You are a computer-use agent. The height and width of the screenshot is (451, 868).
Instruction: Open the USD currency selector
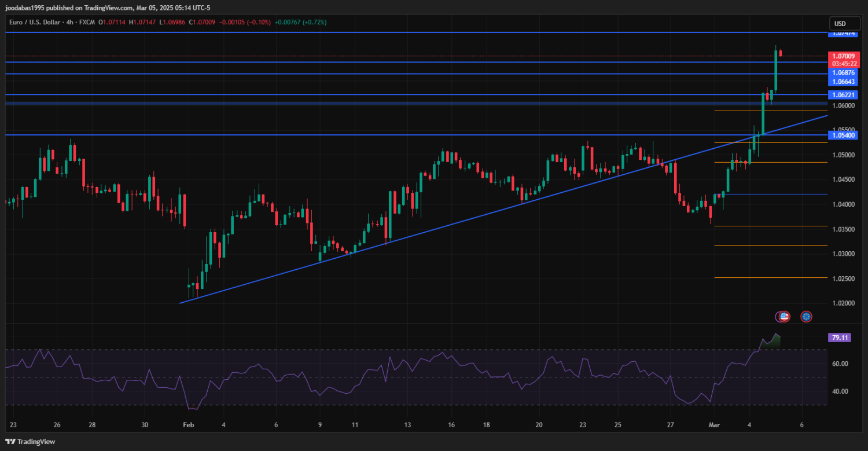click(x=840, y=24)
